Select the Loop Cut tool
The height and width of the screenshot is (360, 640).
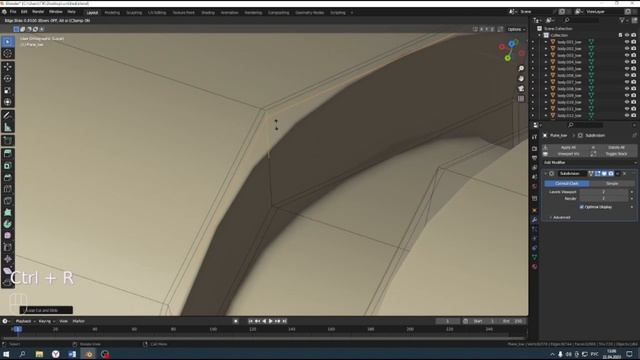point(8,189)
